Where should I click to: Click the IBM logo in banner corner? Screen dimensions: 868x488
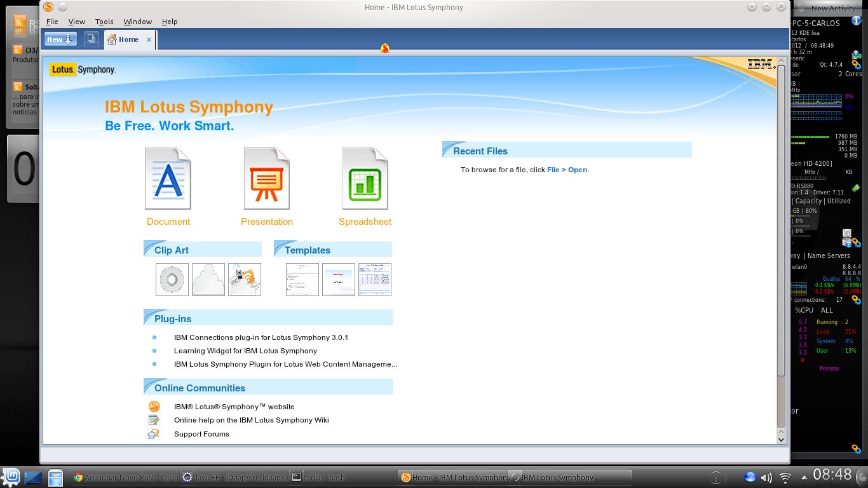coord(761,64)
